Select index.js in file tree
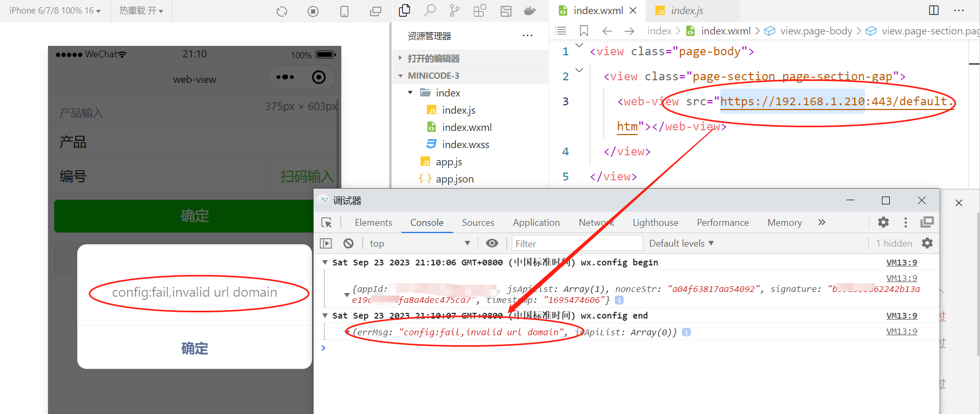This screenshot has height=414, width=980. tap(458, 110)
